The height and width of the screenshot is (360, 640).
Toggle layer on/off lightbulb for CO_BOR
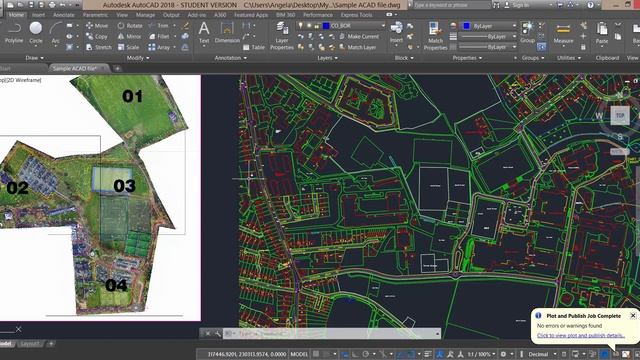(x=301, y=25)
